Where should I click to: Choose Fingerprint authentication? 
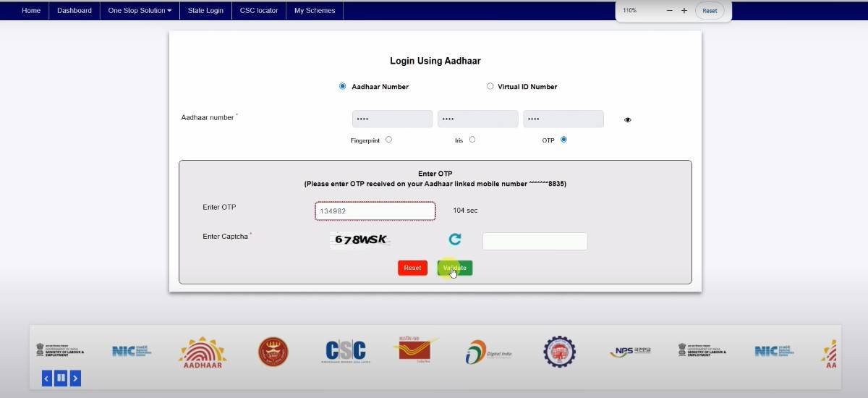(x=388, y=140)
